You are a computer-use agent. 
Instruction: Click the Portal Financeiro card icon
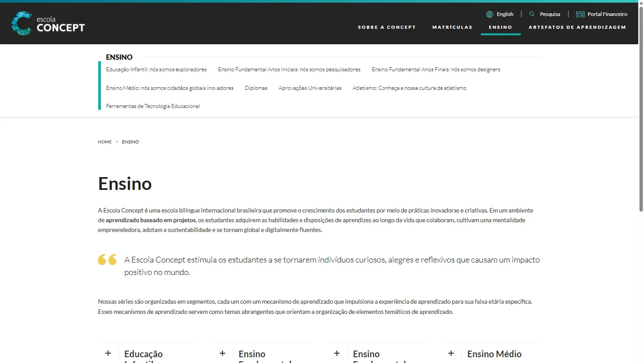tap(580, 14)
